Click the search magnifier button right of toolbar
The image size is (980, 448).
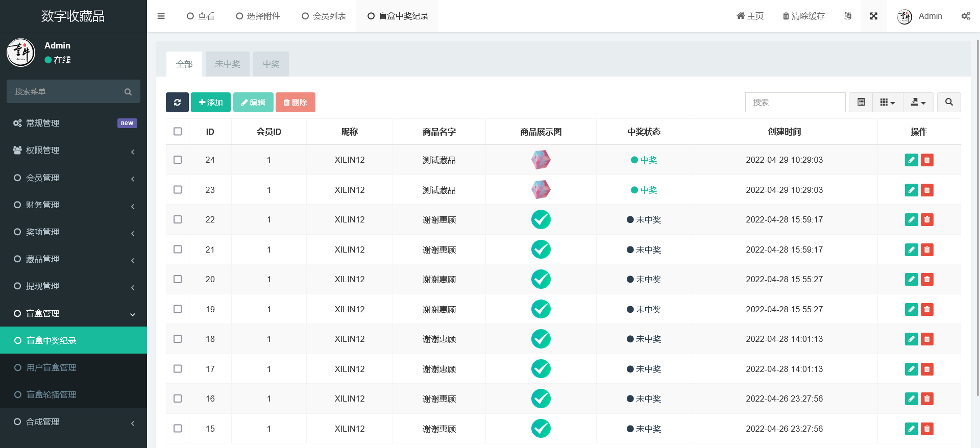[948, 103]
